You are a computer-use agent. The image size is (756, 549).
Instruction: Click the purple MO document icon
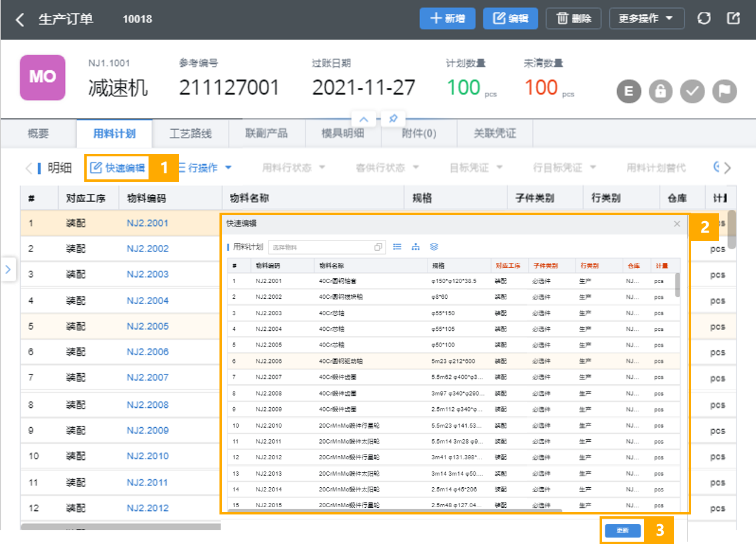42,78
